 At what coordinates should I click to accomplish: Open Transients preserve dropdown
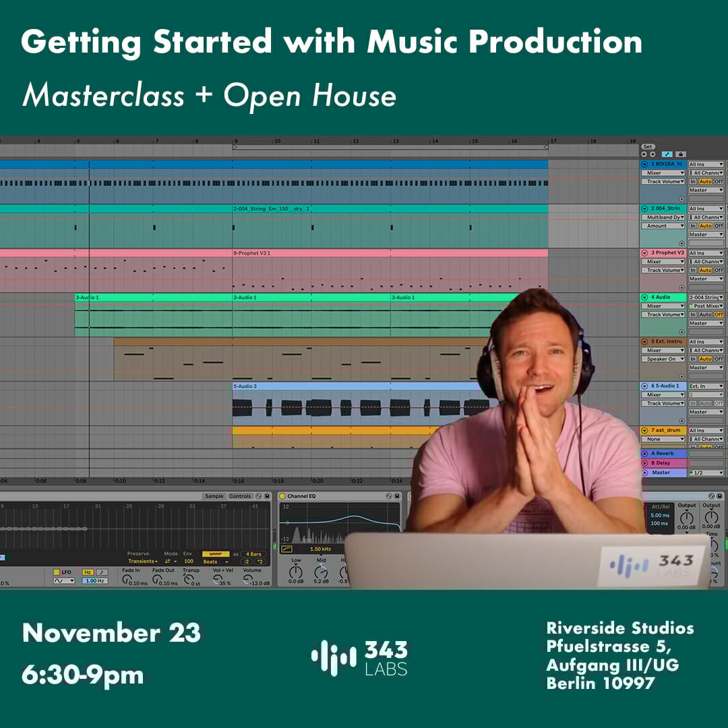[142, 562]
